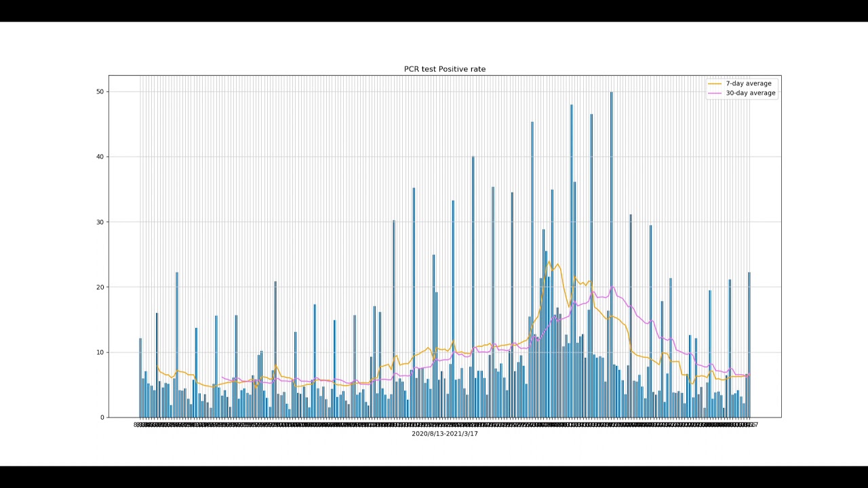
Task: Click the highest peak of the orange line
Action: click(549, 262)
